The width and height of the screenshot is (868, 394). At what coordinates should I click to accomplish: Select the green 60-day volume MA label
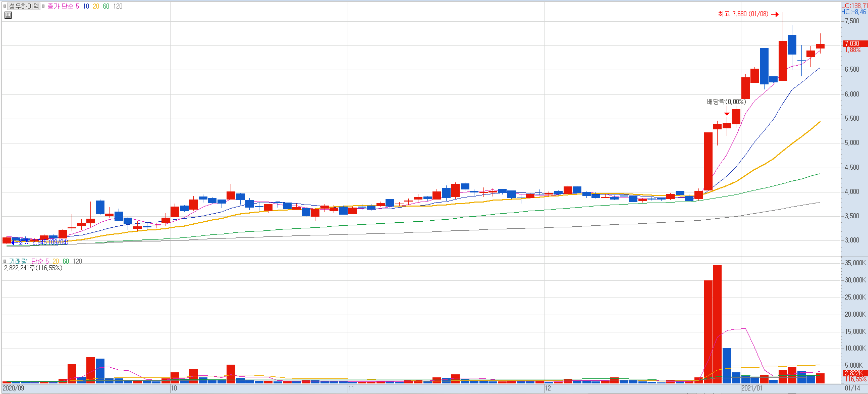point(66,261)
